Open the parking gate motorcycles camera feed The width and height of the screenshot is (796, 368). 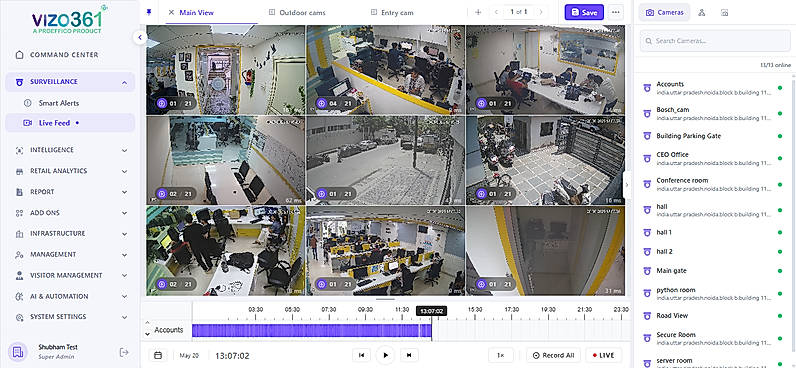(545, 160)
